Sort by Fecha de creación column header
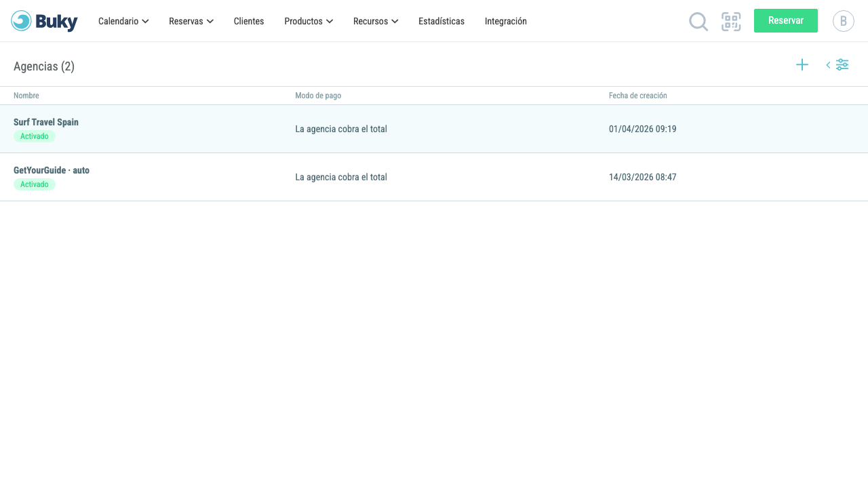Screen dimensions: 868x488 (638, 96)
